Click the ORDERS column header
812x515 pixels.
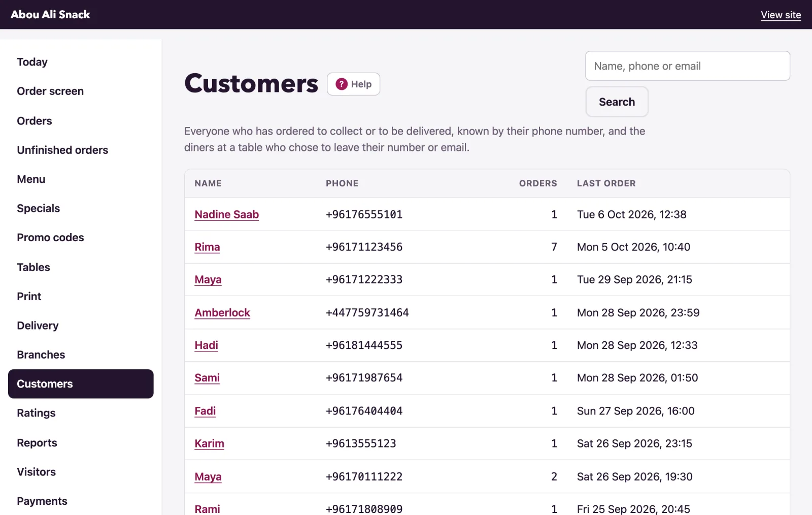538,183
